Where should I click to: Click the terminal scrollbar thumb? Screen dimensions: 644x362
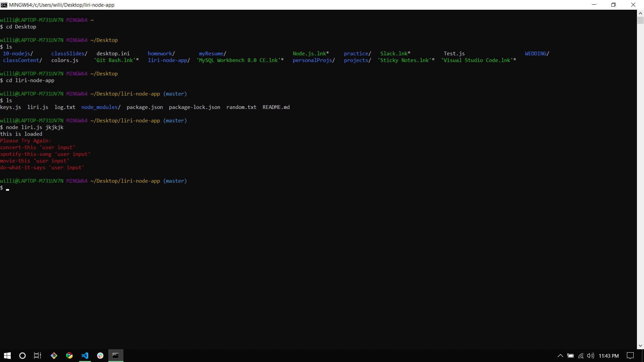click(640, 20)
